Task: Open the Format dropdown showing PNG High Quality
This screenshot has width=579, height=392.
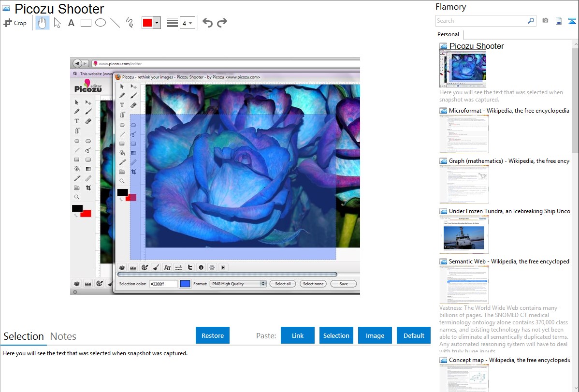Action: point(238,284)
